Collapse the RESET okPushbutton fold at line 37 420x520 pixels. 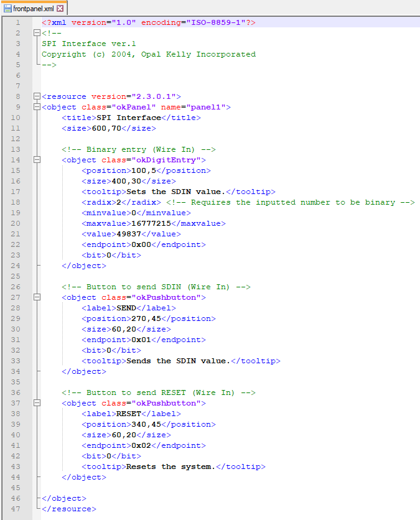37,403
